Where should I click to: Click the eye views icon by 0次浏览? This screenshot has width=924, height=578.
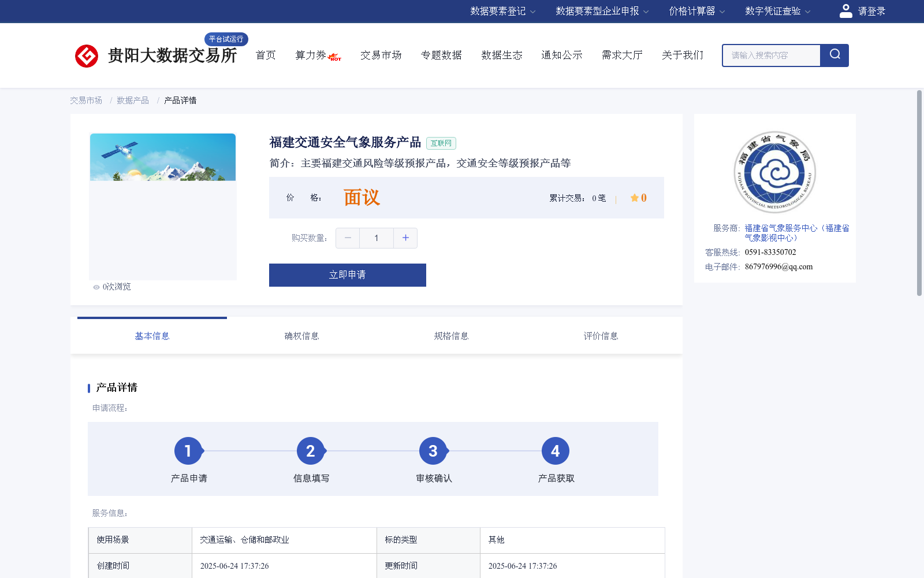(96, 287)
